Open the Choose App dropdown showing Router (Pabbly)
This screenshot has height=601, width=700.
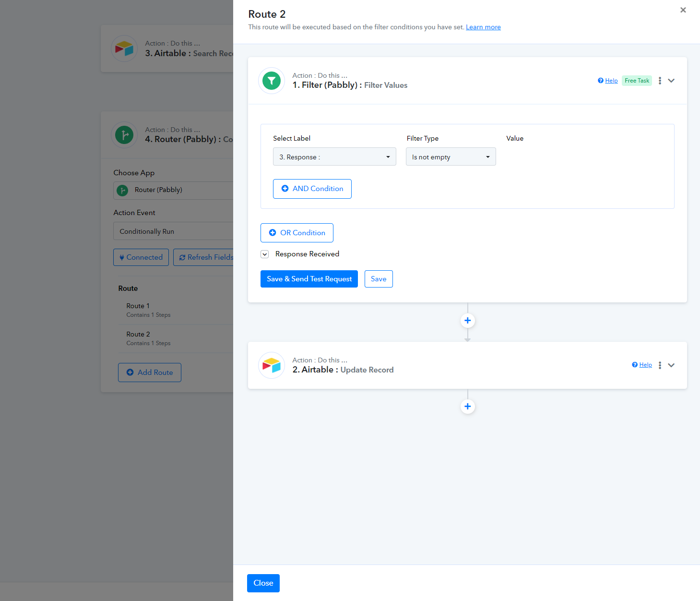pyautogui.click(x=173, y=190)
